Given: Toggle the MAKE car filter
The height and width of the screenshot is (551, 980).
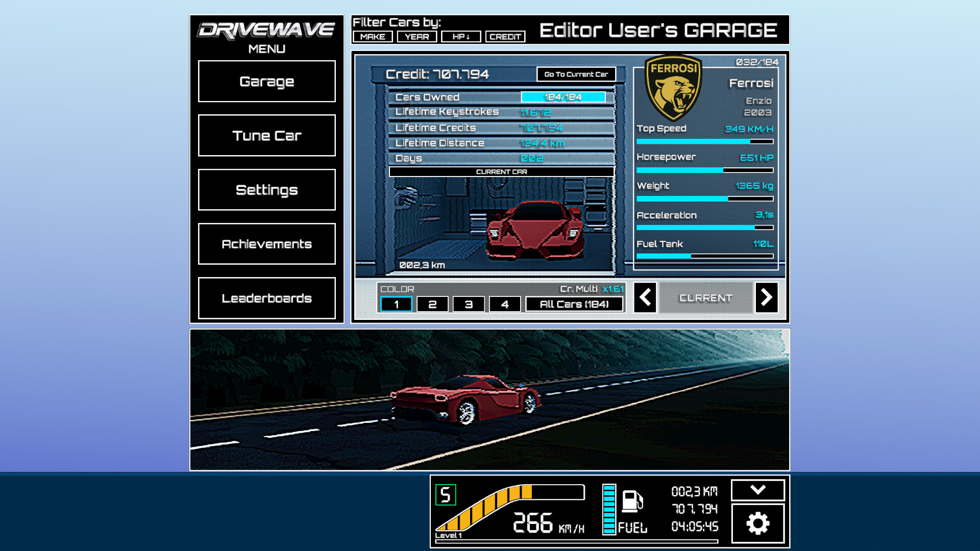Looking at the screenshot, I should pyautogui.click(x=373, y=36).
